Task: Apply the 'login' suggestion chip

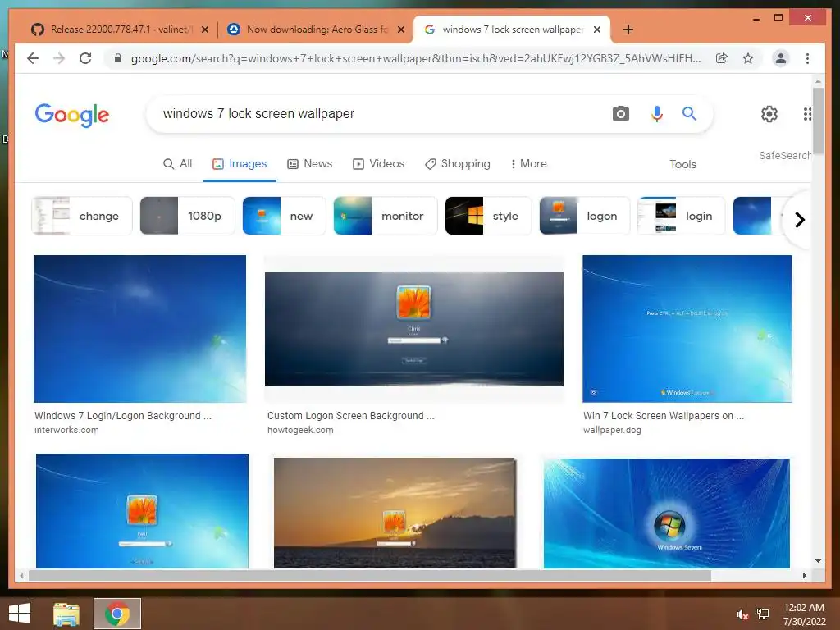Action: (x=681, y=216)
